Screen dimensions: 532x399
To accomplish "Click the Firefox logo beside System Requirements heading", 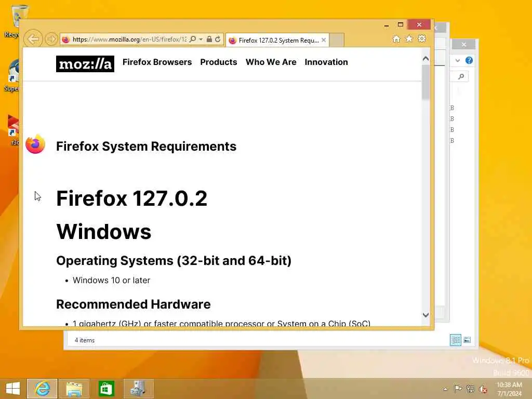I will [x=35, y=144].
